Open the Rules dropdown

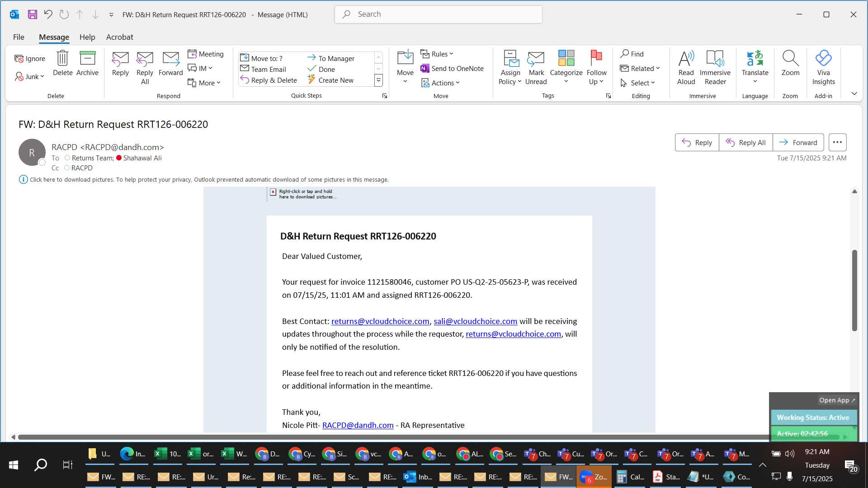(x=437, y=54)
